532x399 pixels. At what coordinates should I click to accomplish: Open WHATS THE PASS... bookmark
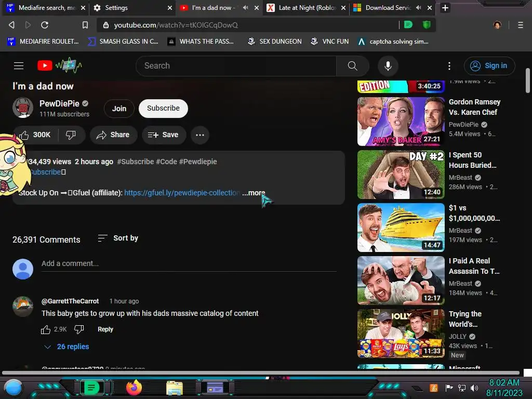click(x=201, y=42)
